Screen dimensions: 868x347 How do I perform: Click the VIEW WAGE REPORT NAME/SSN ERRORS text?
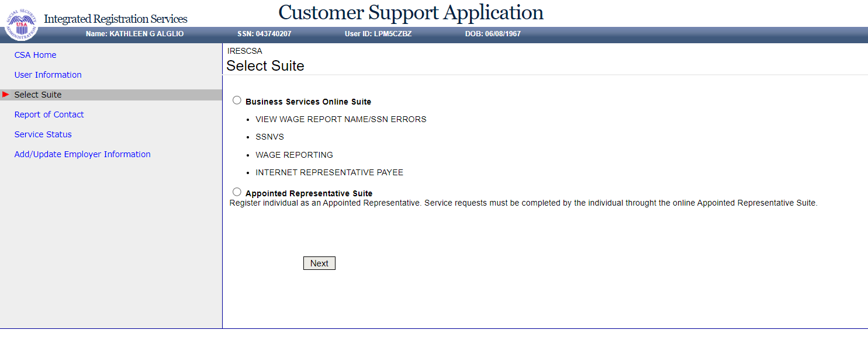[341, 119]
